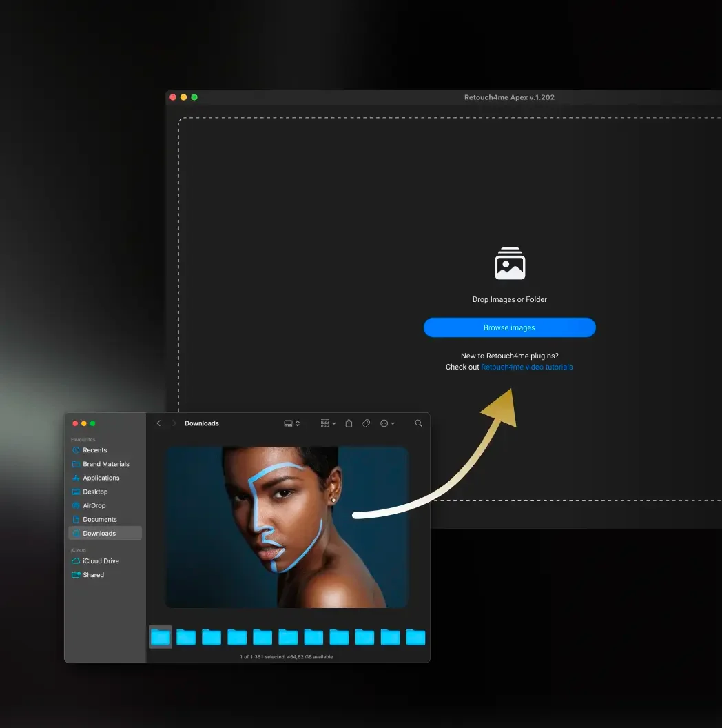
Task: Go back in the Finder window
Action: 158,423
